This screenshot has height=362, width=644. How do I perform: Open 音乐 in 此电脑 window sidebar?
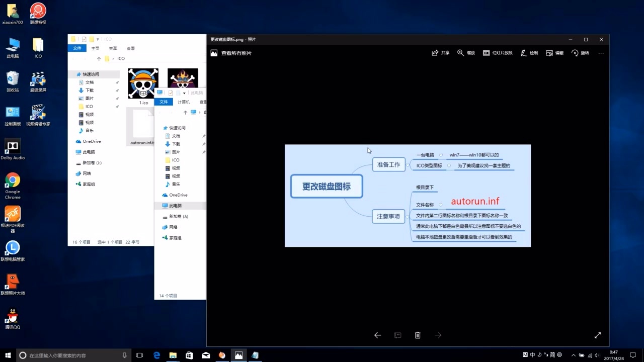point(173,184)
